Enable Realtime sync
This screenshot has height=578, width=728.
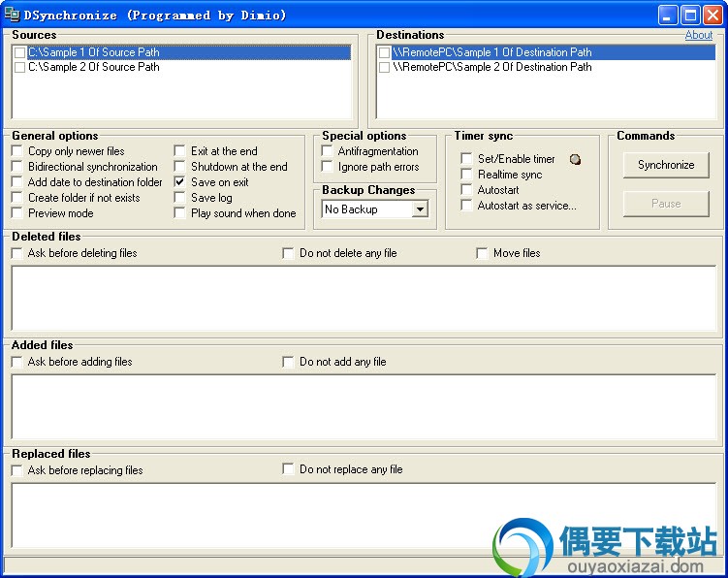coord(466,175)
